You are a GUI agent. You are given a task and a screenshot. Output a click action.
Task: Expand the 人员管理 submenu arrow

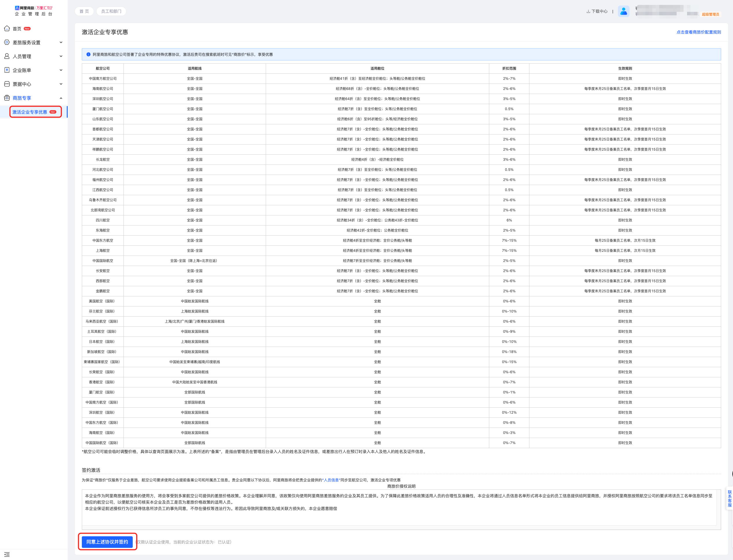61,56
